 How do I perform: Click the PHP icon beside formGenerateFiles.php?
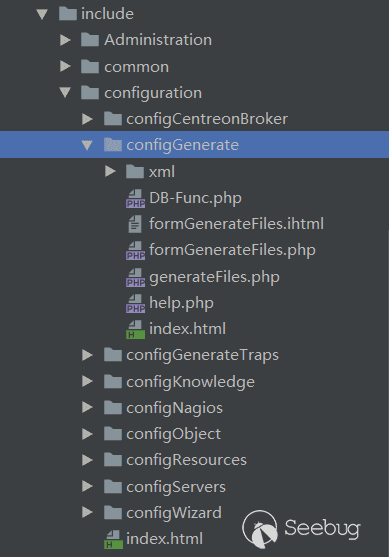pyautogui.click(x=135, y=250)
